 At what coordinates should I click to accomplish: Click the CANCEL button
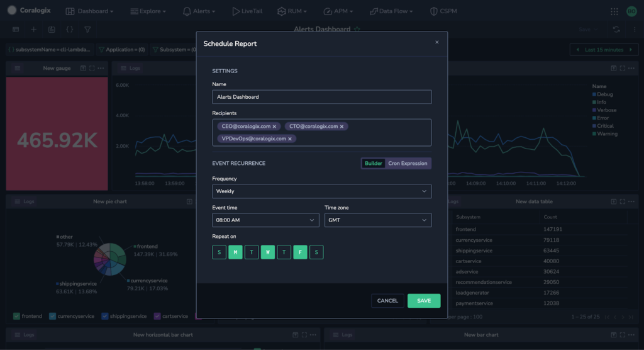pyautogui.click(x=387, y=301)
